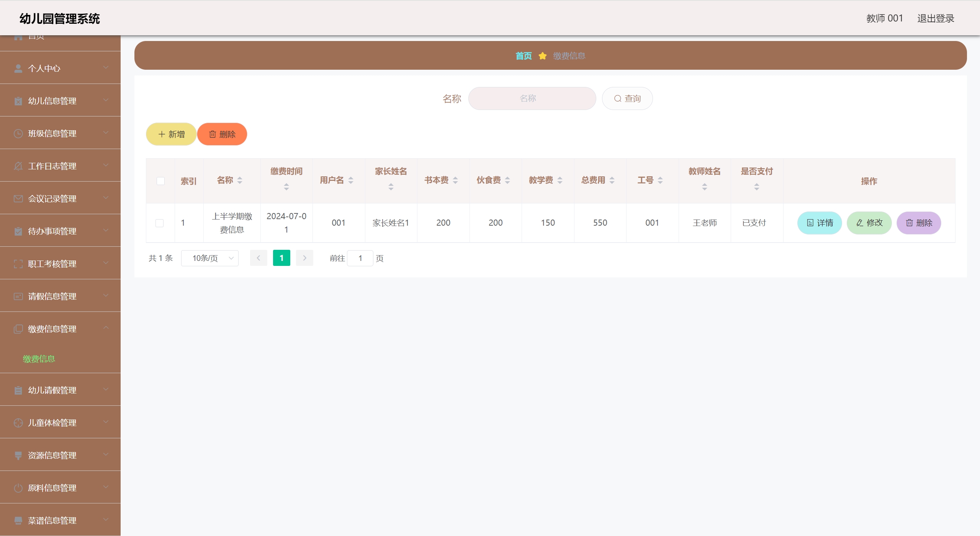Click 退出登录 link in header

point(935,18)
